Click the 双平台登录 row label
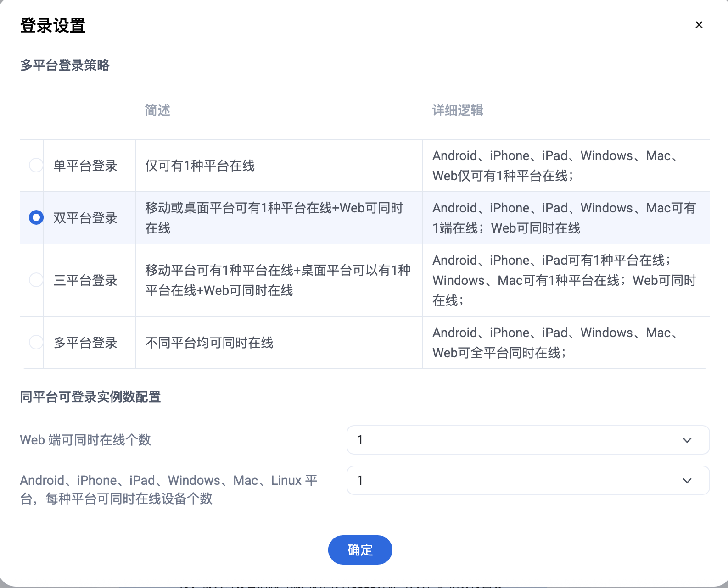 click(85, 218)
